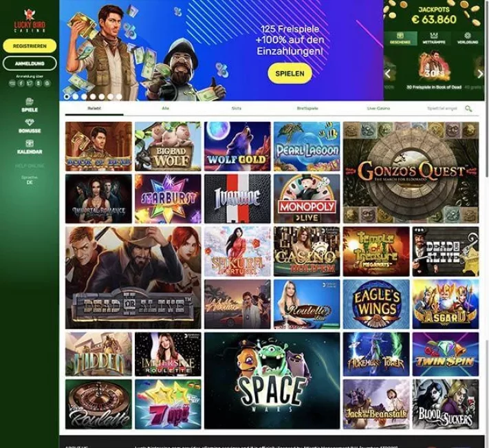Select the third banner carousel dot
489x448 pixels.
coord(84,97)
